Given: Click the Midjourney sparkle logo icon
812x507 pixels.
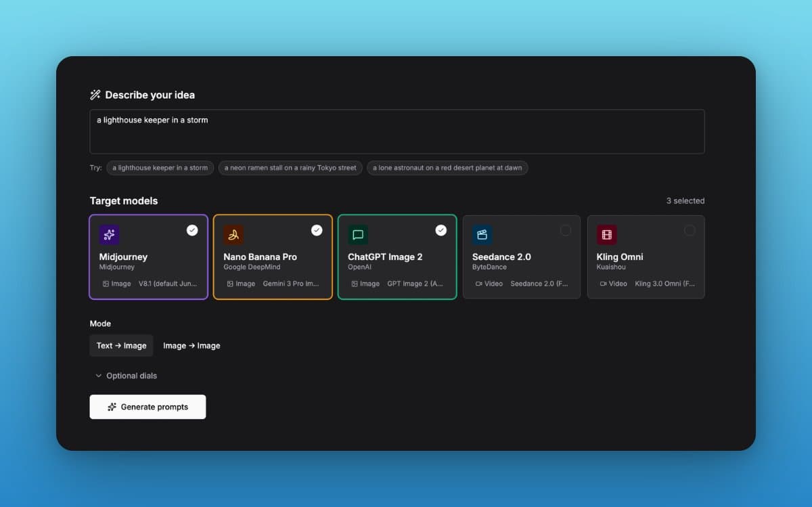Looking at the screenshot, I should click(x=109, y=235).
